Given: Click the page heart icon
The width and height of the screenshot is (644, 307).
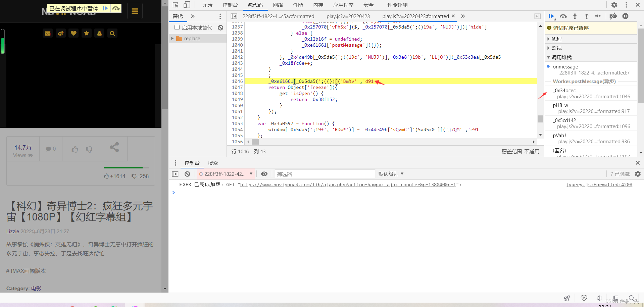Looking at the screenshot, I should (73, 33).
